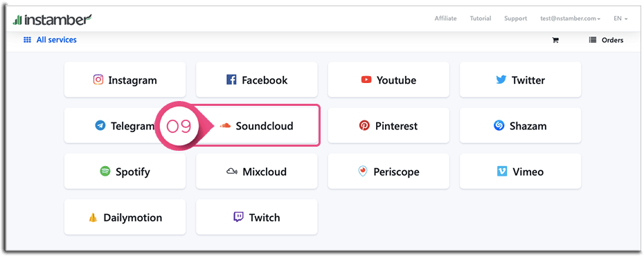The height and width of the screenshot is (256, 644).
Task: Choose the Pinterest service card
Action: point(388,125)
